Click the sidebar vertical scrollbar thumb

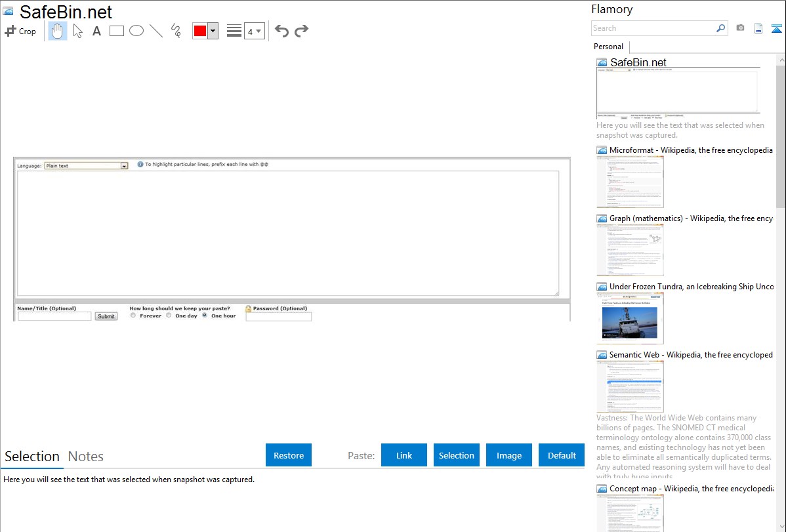tap(781, 136)
